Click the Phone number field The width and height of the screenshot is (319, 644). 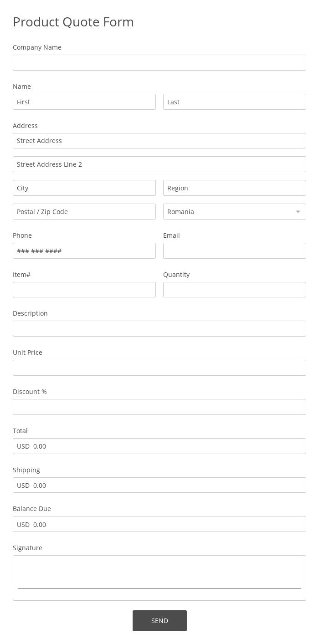point(84,250)
